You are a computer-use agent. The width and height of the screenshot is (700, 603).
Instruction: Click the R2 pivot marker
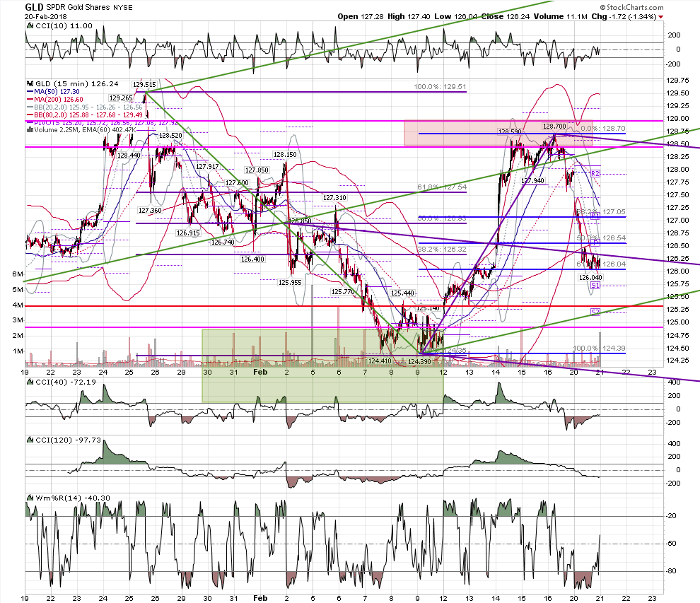point(595,174)
